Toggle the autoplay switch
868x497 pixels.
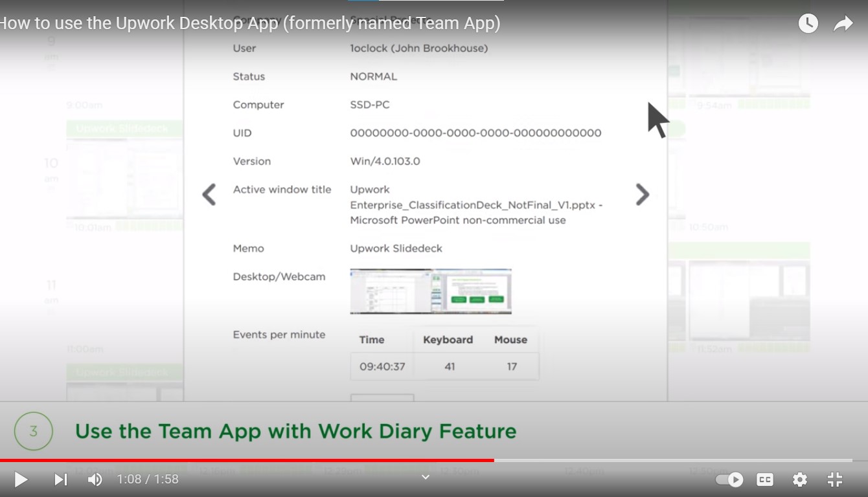[x=729, y=480]
